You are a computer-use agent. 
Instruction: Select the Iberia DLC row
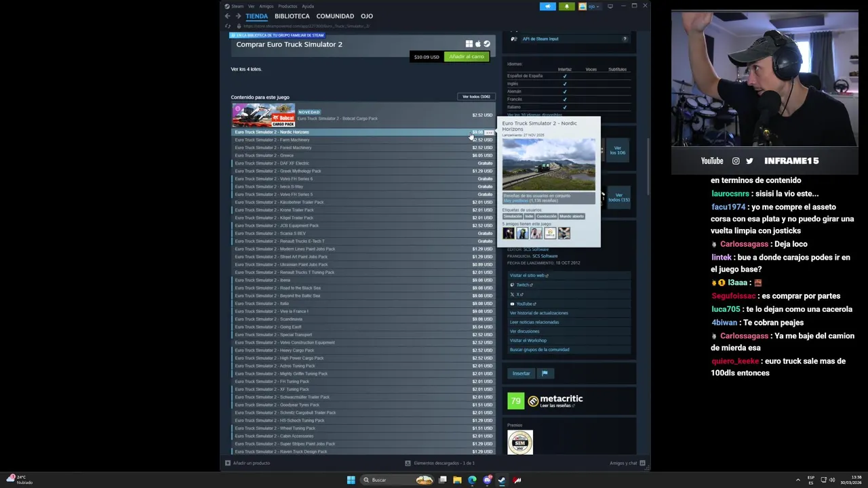[x=363, y=280]
